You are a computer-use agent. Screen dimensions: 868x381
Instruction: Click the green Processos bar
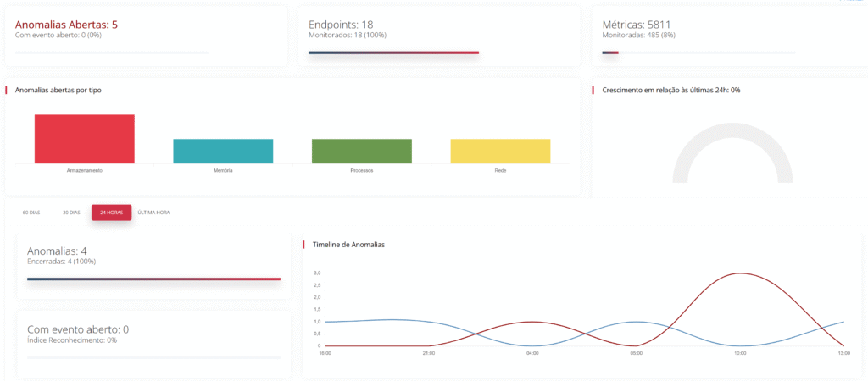pyautogui.click(x=361, y=151)
